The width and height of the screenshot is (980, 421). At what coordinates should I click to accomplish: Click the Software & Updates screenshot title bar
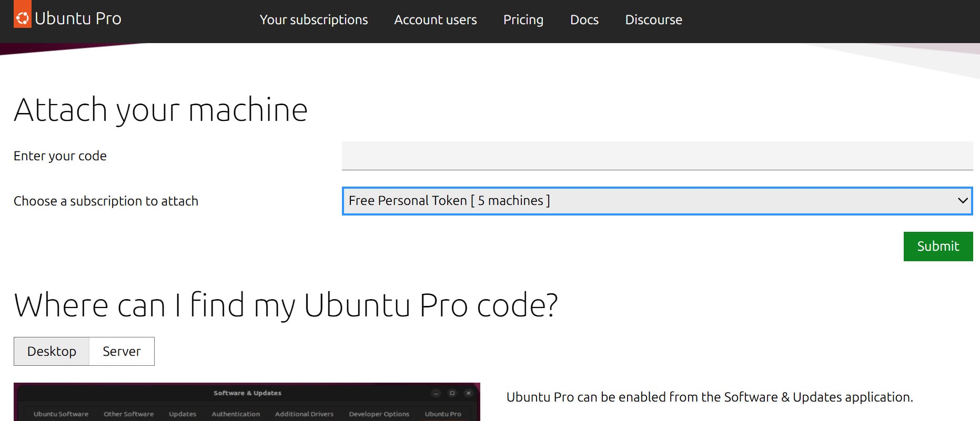247,393
